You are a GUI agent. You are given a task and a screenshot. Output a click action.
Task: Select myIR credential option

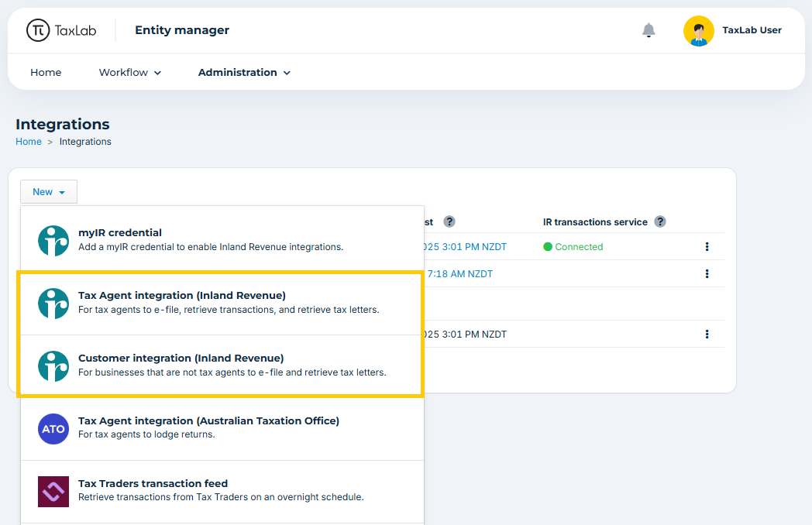tap(222, 239)
